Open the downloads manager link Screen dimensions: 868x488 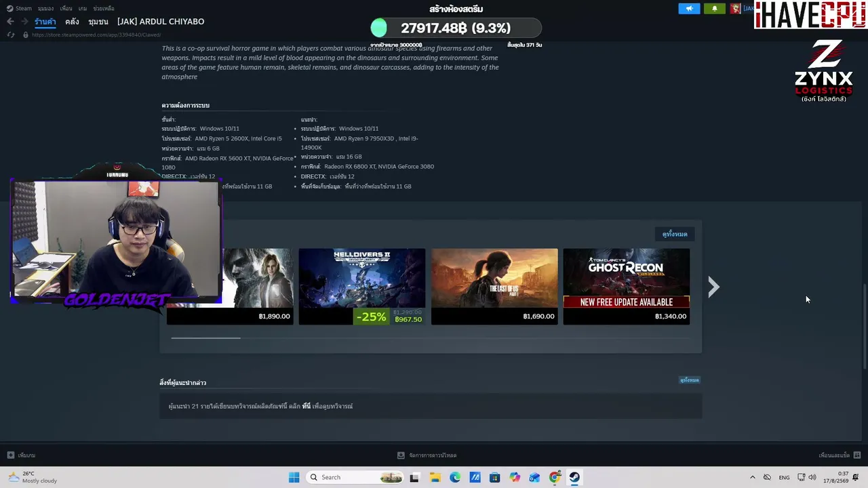pos(433,455)
